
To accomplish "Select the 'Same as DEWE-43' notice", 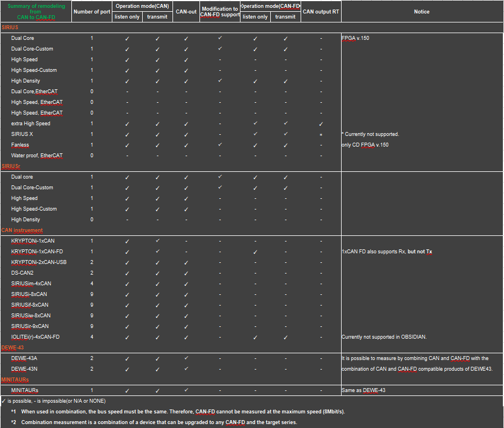I will coord(364,390).
